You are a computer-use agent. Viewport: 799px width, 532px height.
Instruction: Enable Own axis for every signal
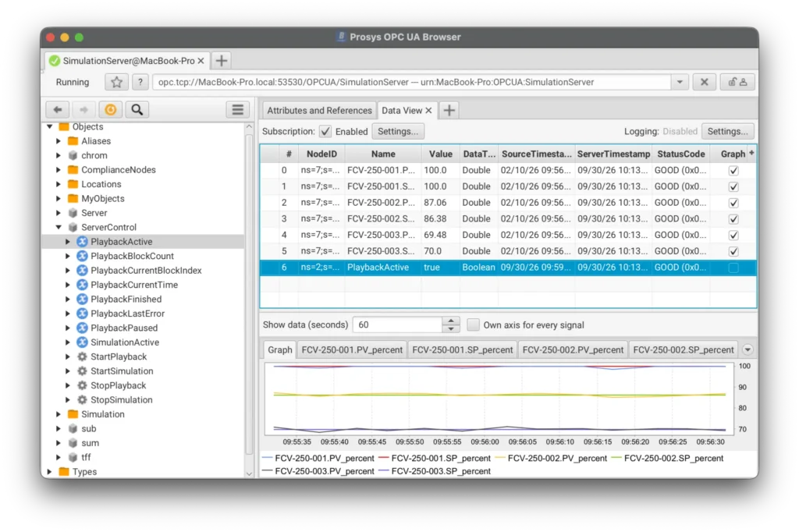pos(474,325)
